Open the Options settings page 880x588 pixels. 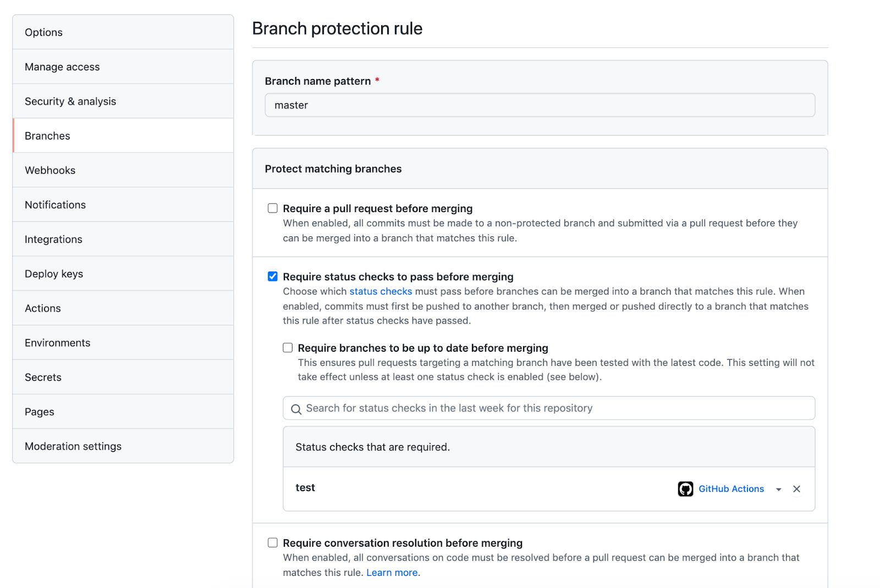tap(123, 32)
